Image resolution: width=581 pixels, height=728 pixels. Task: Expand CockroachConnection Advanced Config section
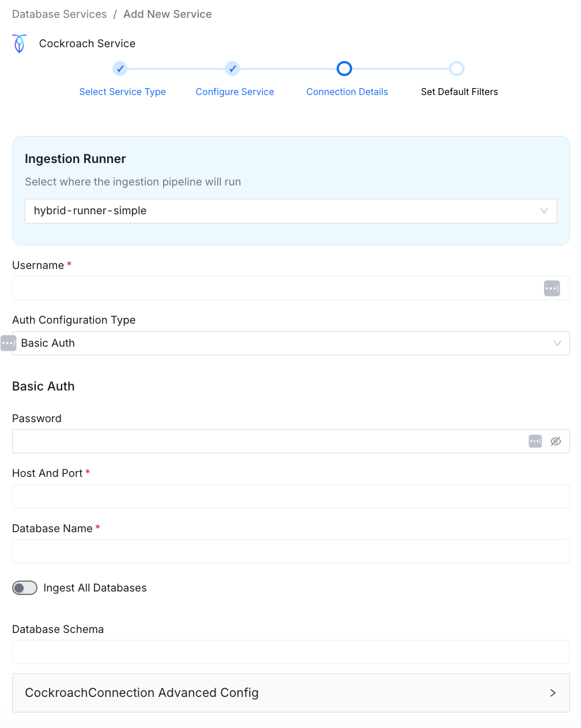click(291, 693)
